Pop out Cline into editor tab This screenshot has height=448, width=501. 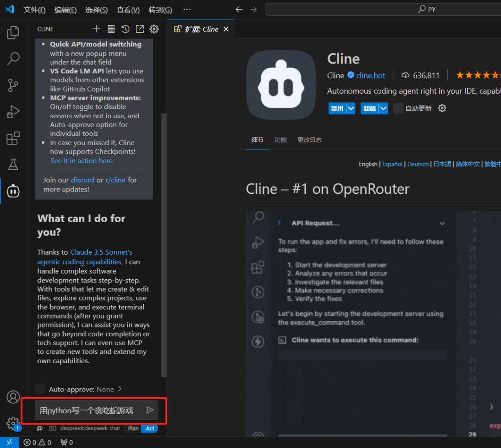point(140,29)
